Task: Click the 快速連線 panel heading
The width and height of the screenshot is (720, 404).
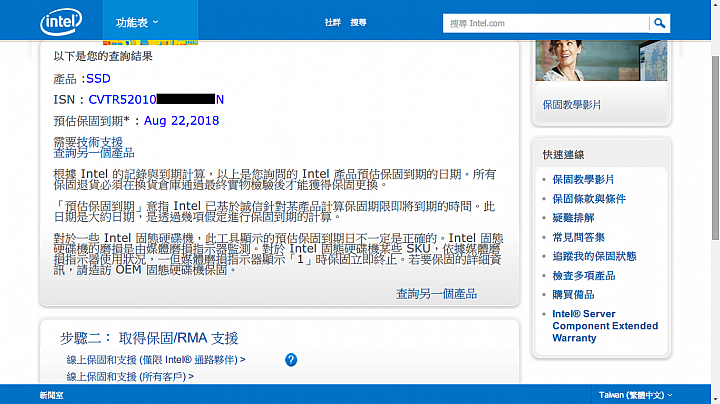Action: coord(563,155)
